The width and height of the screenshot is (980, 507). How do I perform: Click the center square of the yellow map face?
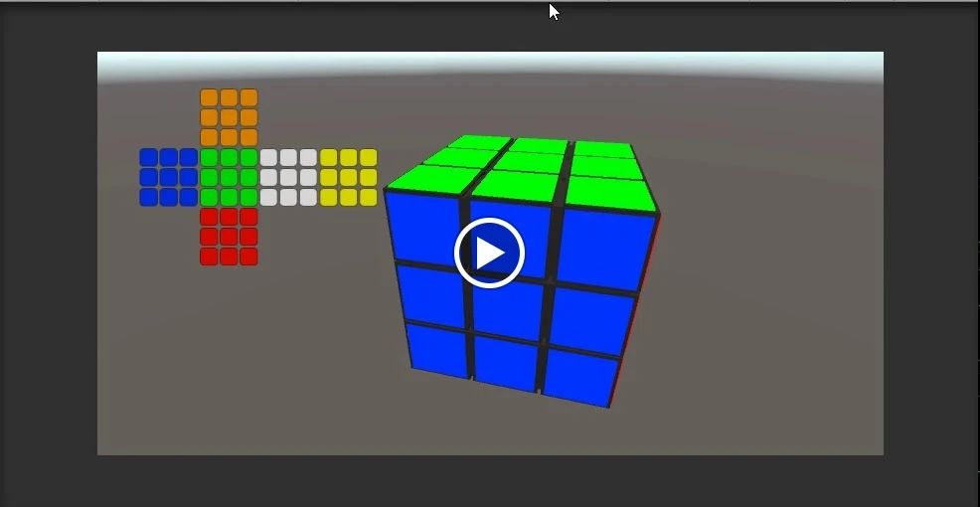348,177
